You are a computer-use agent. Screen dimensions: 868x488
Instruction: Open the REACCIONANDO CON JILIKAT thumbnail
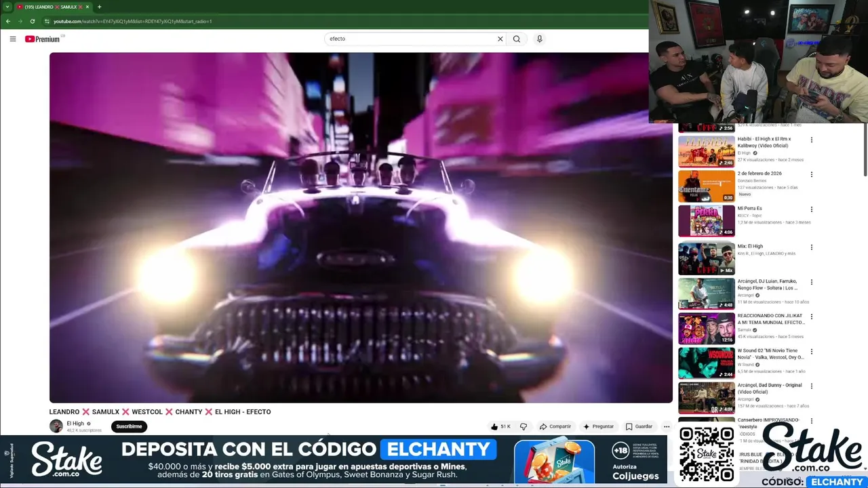point(706,329)
